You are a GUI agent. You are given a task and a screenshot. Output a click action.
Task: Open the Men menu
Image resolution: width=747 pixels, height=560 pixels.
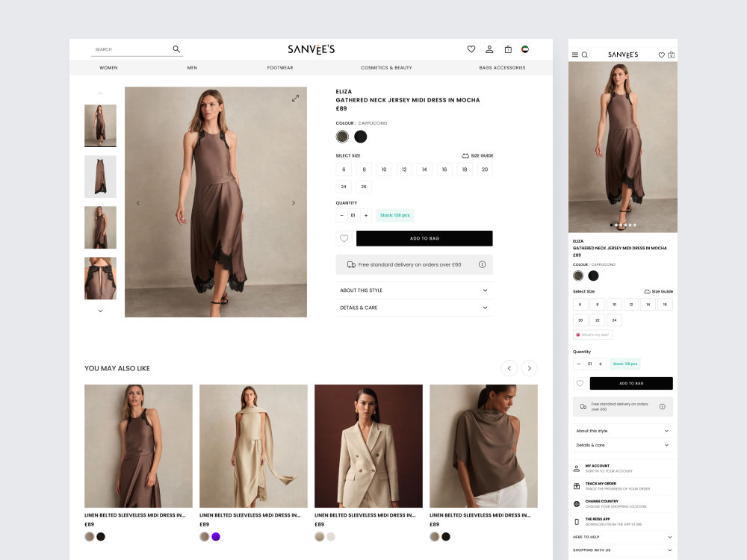[192, 68]
